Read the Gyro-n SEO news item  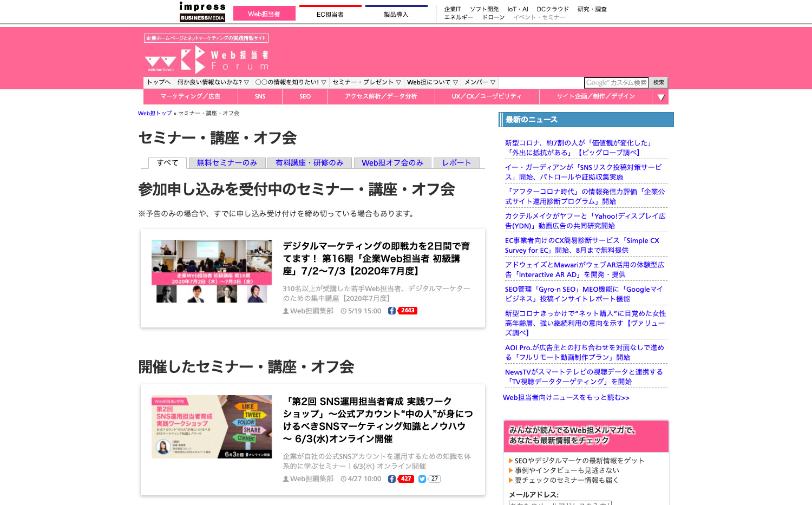(584, 294)
